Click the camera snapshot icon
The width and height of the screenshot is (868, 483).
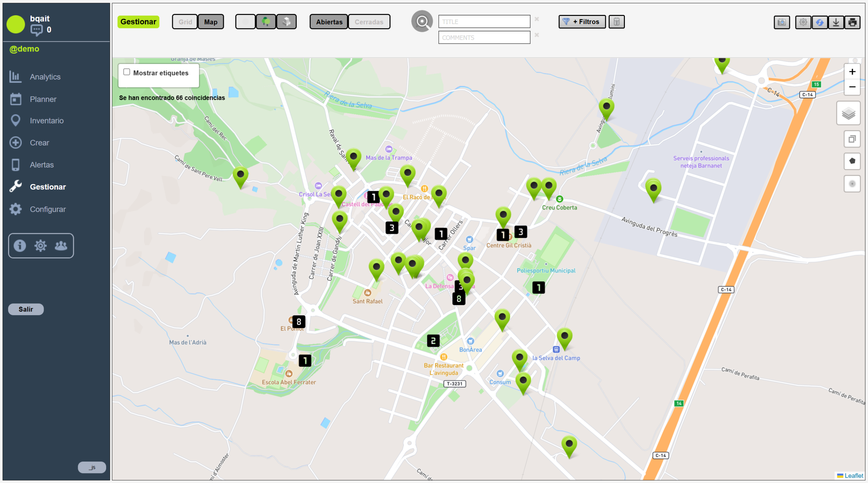click(782, 22)
